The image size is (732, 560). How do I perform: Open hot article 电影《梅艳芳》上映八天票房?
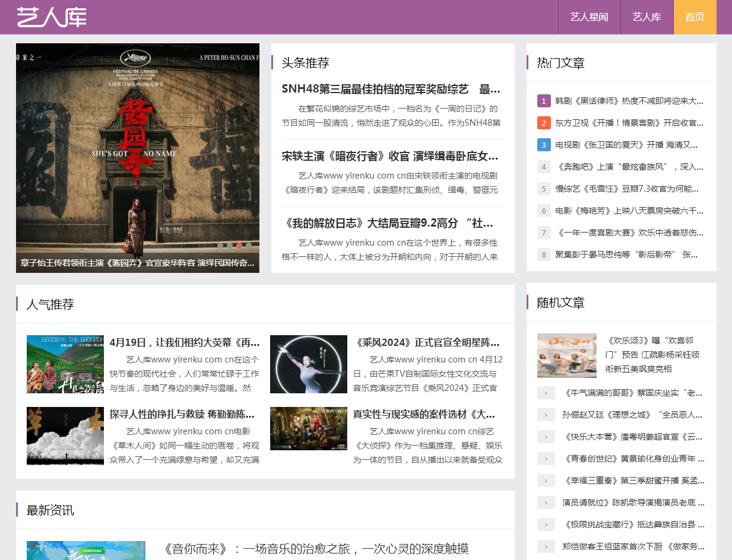pos(629,211)
